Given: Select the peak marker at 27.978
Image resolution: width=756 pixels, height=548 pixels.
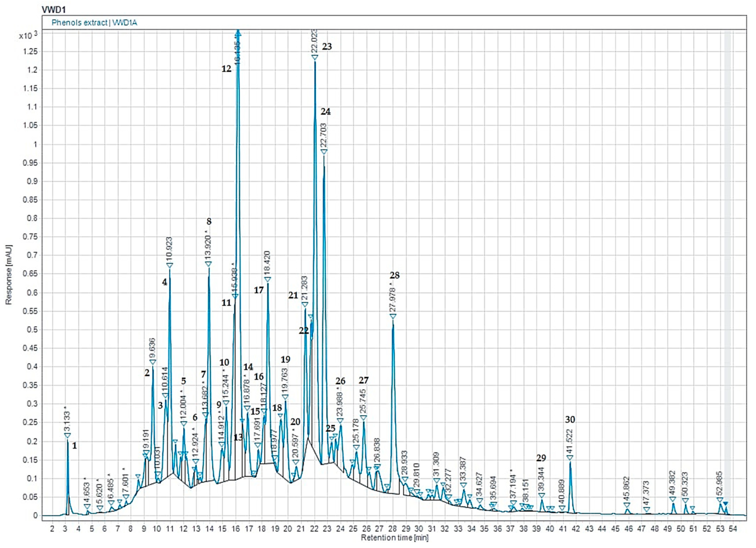Looking at the screenshot, I should tap(393, 316).
